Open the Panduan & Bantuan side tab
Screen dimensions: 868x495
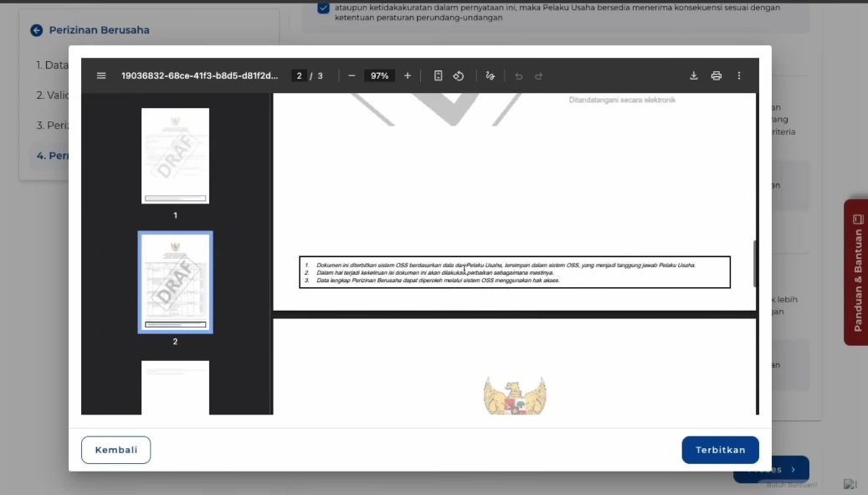point(856,272)
